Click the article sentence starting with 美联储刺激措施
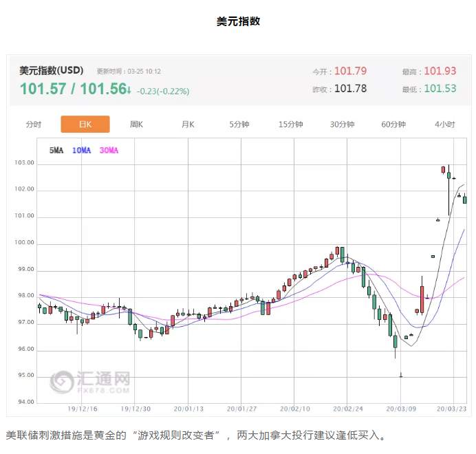 pyautogui.click(x=196, y=435)
